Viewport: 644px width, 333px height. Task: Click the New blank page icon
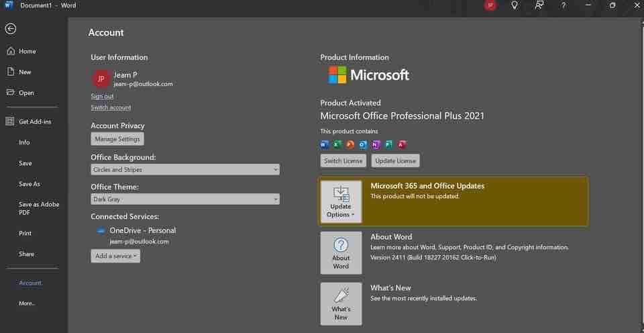[x=11, y=72]
